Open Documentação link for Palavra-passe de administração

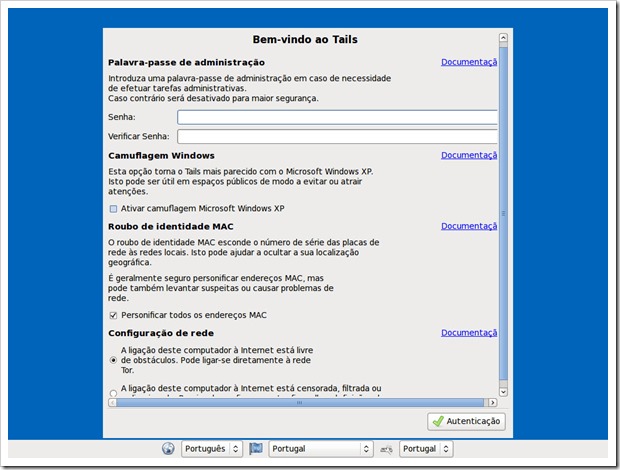tap(469, 62)
